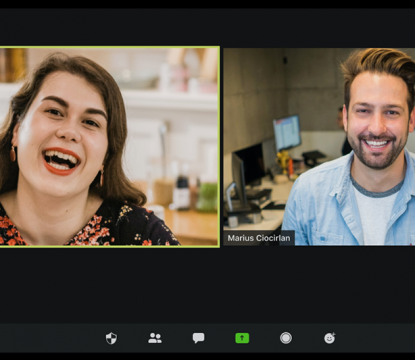Click the green Share Screen icon
The height and width of the screenshot is (360, 415).
click(242, 338)
